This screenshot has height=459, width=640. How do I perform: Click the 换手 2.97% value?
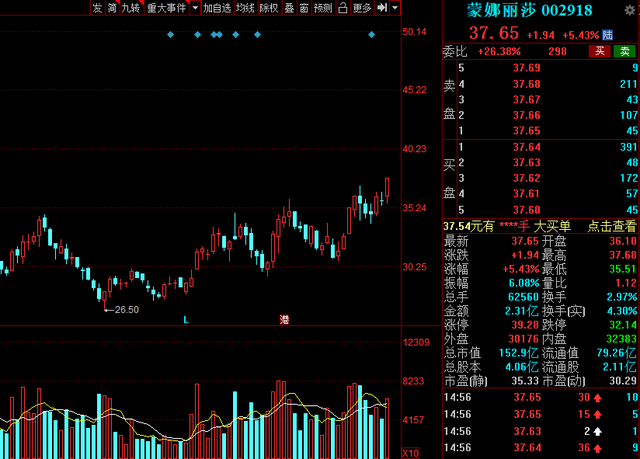622,297
